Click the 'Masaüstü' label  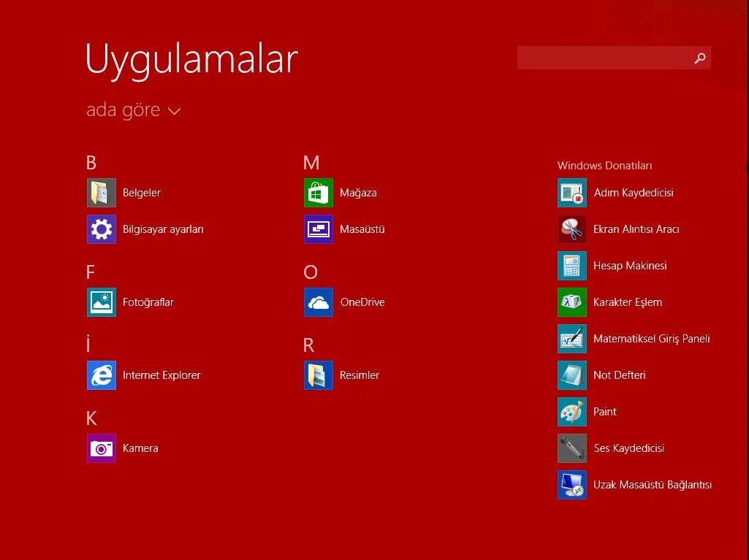[362, 229]
